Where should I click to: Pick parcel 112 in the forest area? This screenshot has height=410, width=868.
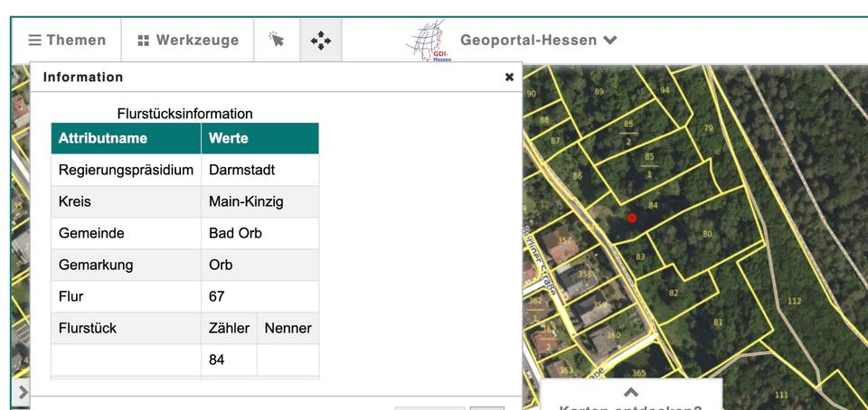[794, 301]
